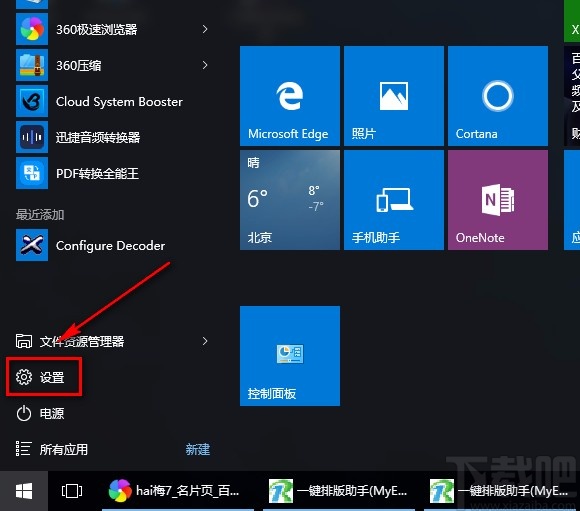Click the 新建 link beside 所有应用
Image resolution: width=580 pixels, height=511 pixels.
[x=198, y=449]
